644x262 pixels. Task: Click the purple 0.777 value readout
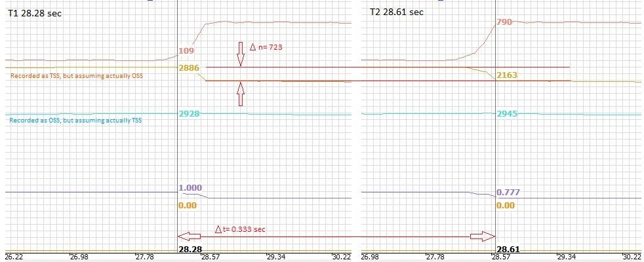point(508,193)
